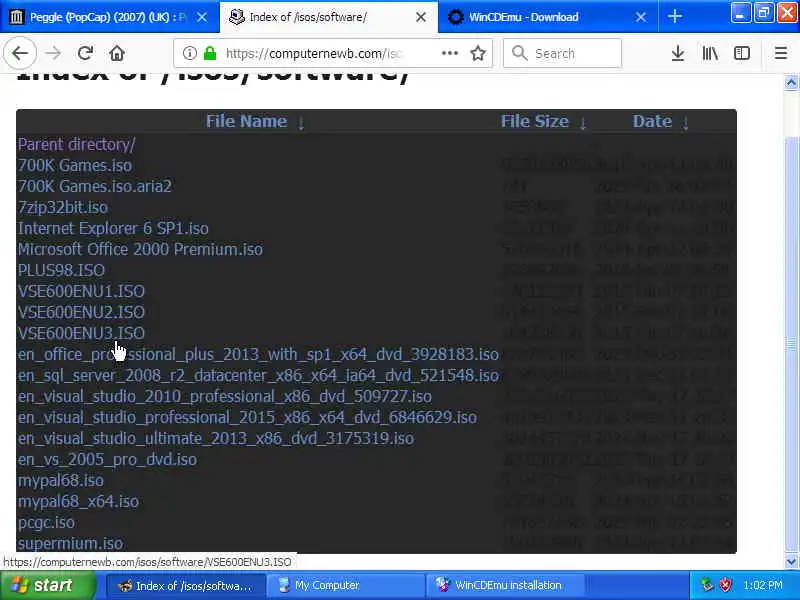Screen dimensions: 800x600
Task: Sort the listing by Date
Action: 652,121
